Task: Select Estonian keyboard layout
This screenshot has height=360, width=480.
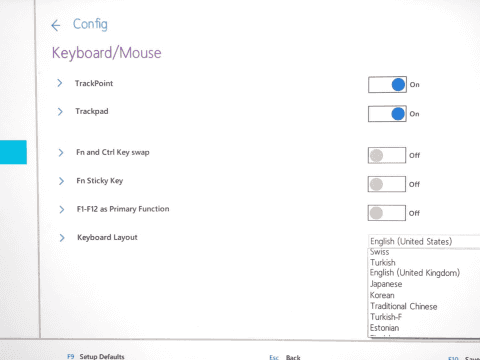Action: pyautogui.click(x=384, y=328)
